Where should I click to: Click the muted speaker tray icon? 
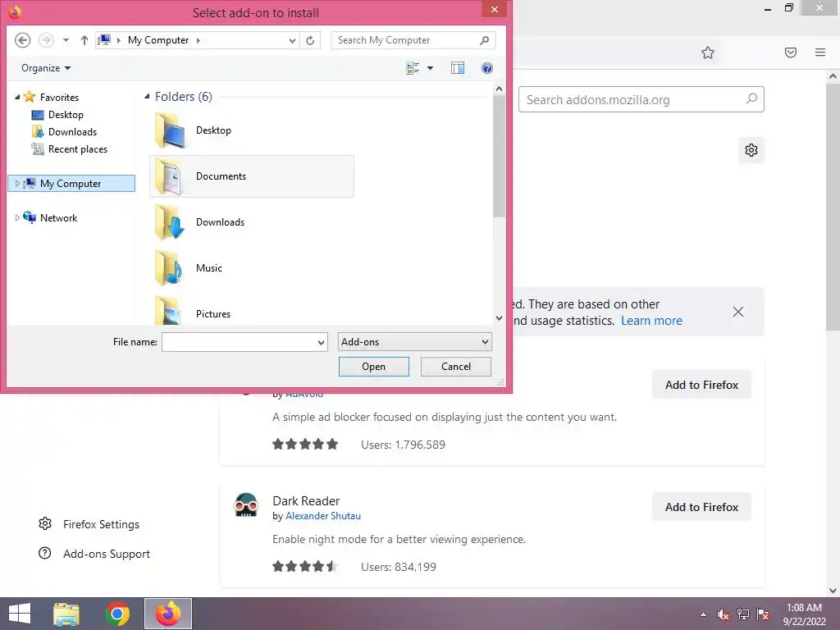(x=723, y=614)
